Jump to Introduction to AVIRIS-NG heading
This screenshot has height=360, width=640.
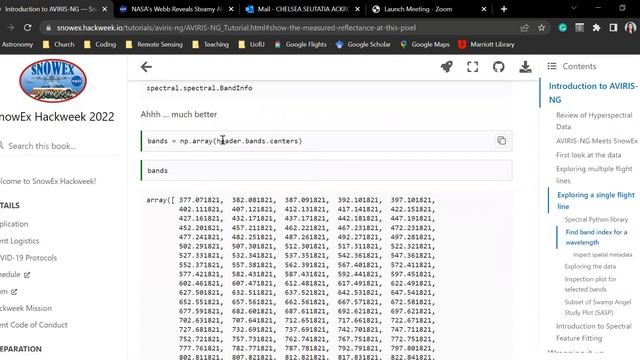(593, 93)
